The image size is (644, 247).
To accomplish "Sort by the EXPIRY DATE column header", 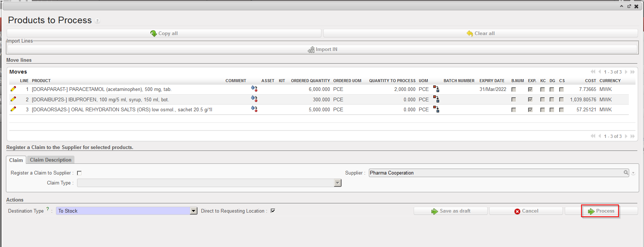I will click(x=492, y=81).
